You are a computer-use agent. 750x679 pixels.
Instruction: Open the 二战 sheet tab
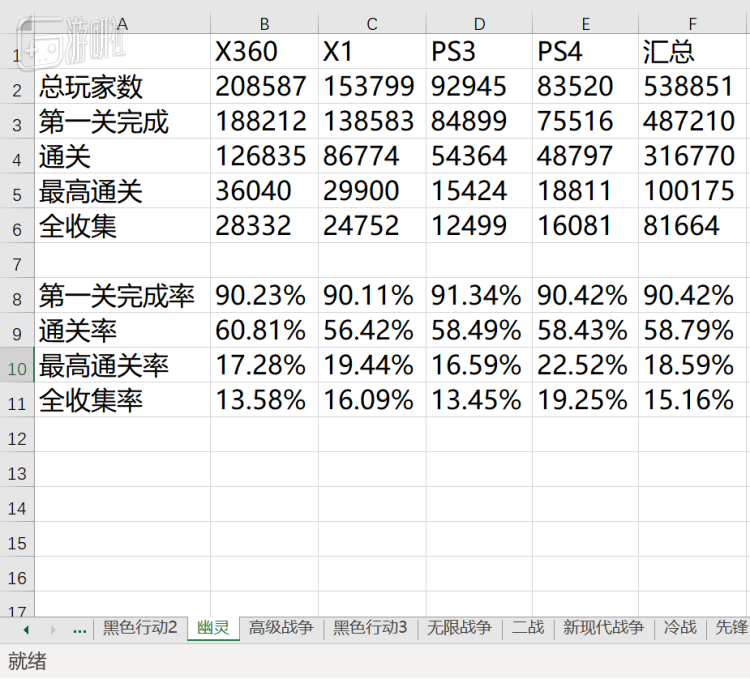coord(528,627)
